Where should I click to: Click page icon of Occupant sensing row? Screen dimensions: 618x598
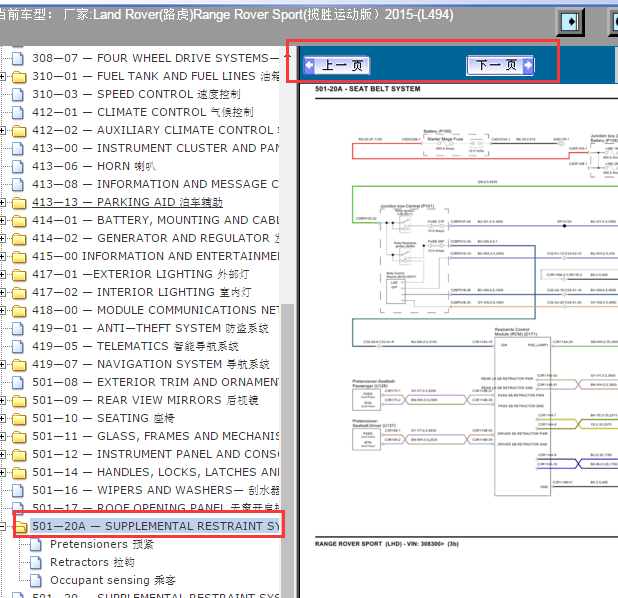(x=36, y=581)
